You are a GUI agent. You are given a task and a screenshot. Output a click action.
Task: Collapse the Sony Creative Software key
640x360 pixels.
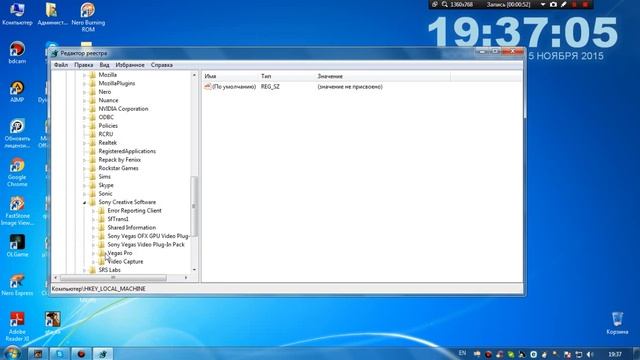84,202
